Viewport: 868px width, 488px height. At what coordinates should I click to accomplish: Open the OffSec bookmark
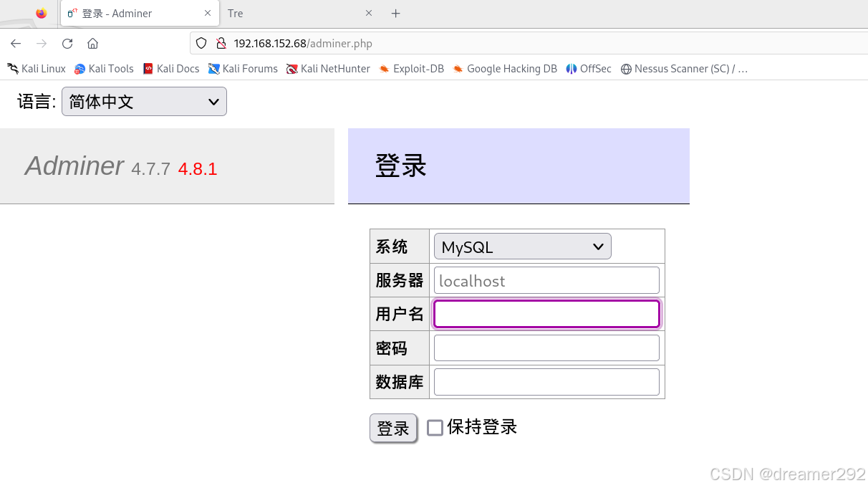click(589, 69)
